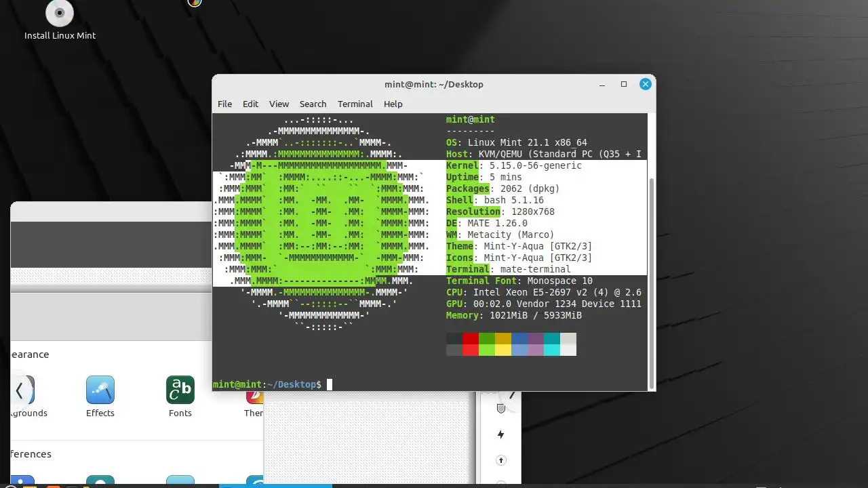The image size is (868, 488).
Task: Minimize the terminal window
Action: point(602,85)
